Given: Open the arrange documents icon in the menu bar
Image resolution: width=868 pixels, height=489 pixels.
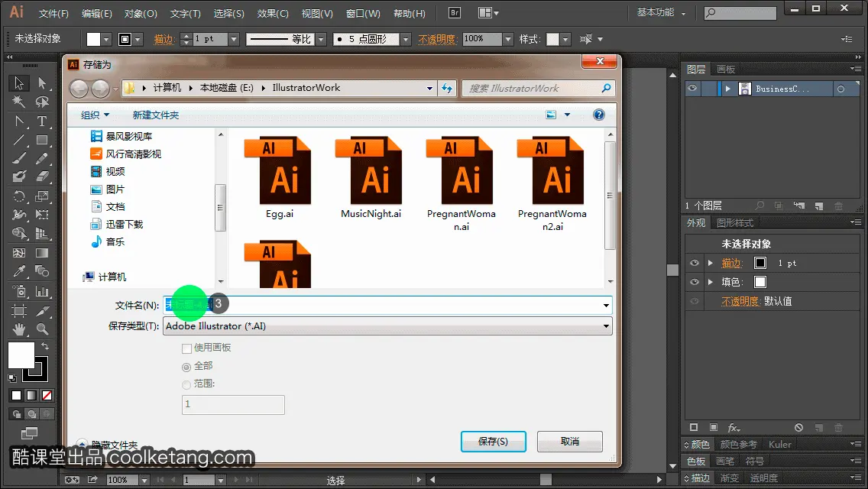Looking at the screenshot, I should pyautogui.click(x=488, y=13).
